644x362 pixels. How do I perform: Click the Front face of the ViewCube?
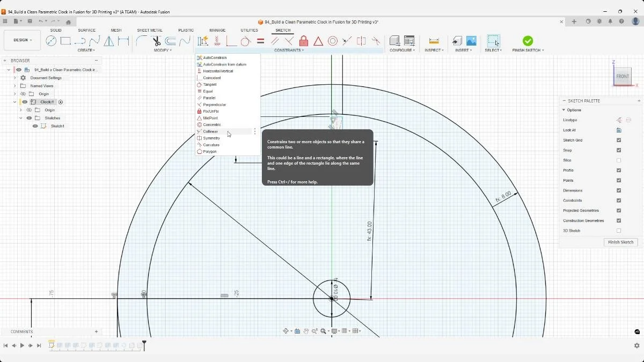click(x=622, y=76)
